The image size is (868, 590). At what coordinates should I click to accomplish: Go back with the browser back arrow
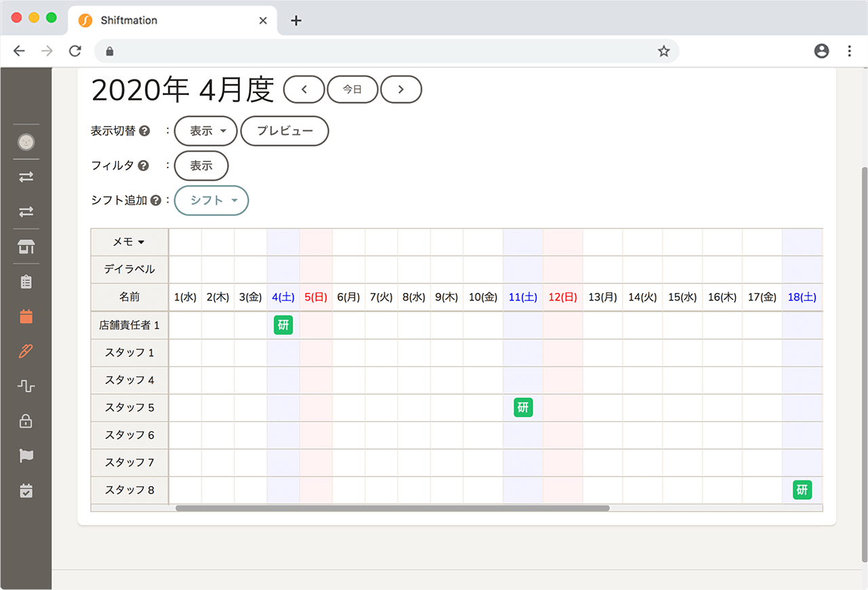(19, 51)
